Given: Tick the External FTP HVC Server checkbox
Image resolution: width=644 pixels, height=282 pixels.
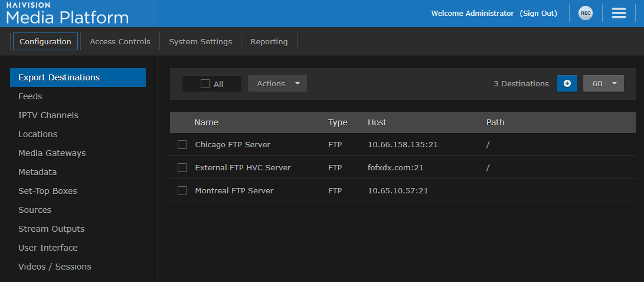Looking at the screenshot, I should tap(182, 168).
